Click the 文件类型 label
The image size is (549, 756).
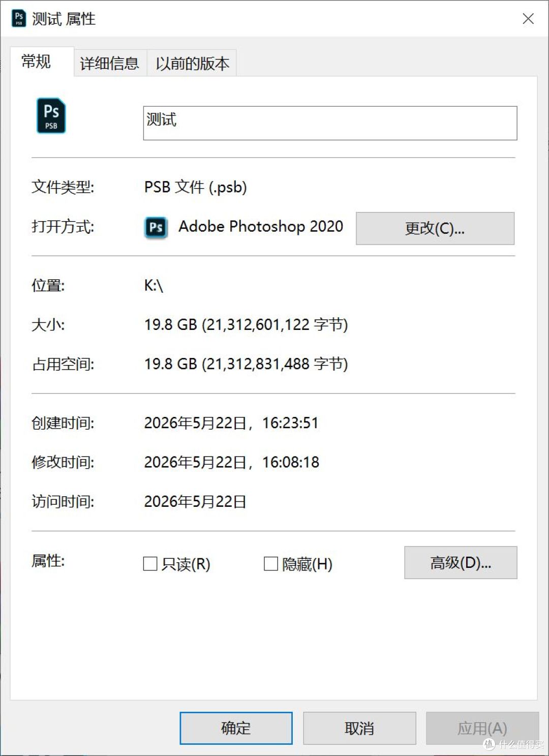click(63, 187)
